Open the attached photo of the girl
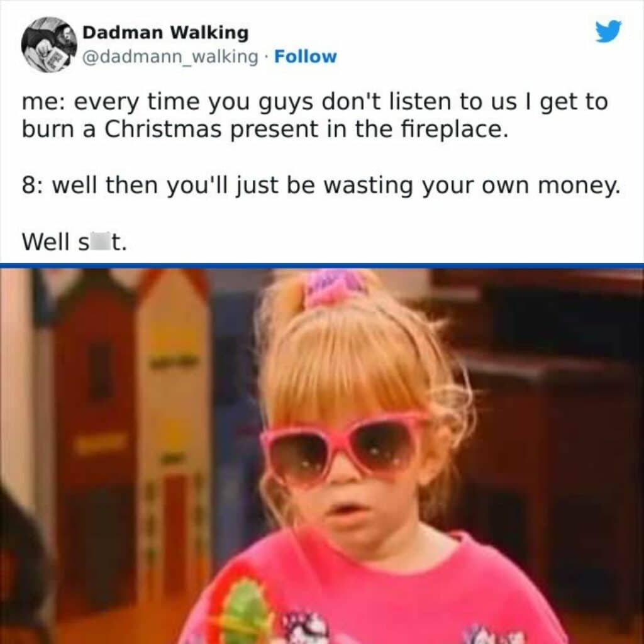The width and height of the screenshot is (644, 644). click(322, 456)
